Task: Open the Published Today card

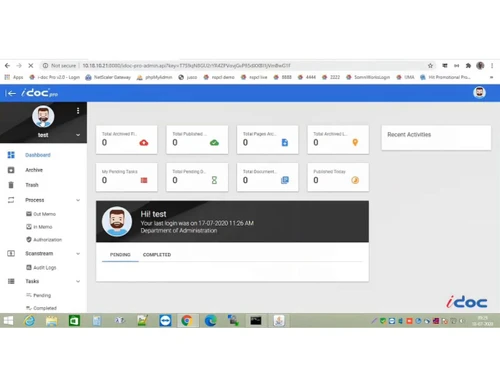Action: [338, 177]
